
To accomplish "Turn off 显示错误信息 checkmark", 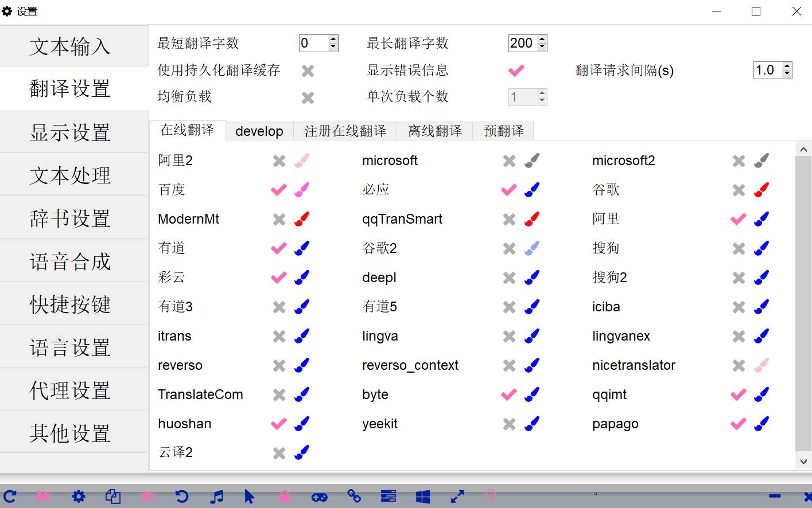I will click(516, 71).
